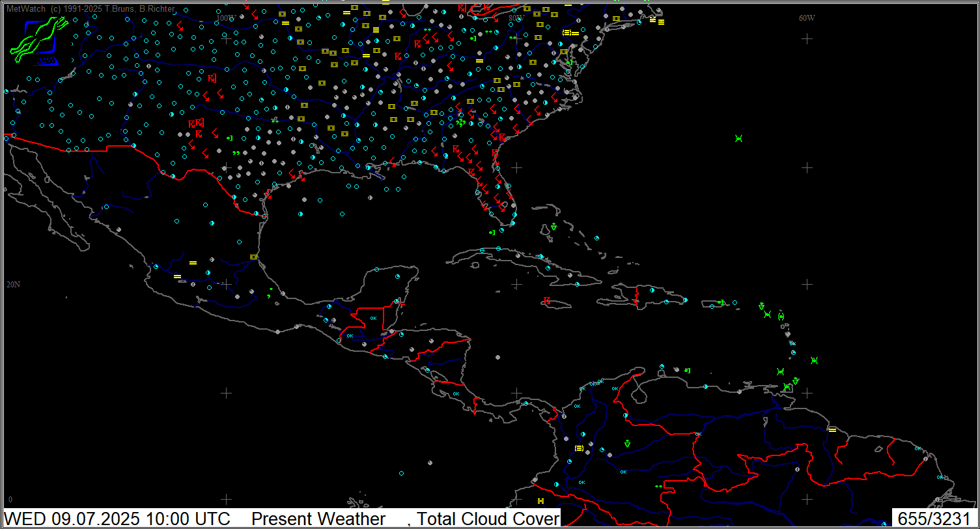Select the easternmost green symbol near Barbados
The width and height of the screenshot is (980, 529).
(x=814, y=360)
